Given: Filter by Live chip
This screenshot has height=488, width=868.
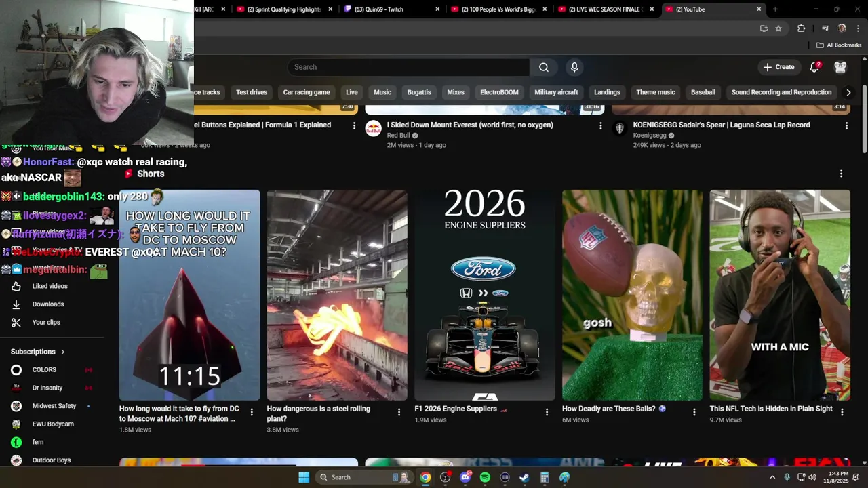Looking at the screenshot, I should pos(351,92).
